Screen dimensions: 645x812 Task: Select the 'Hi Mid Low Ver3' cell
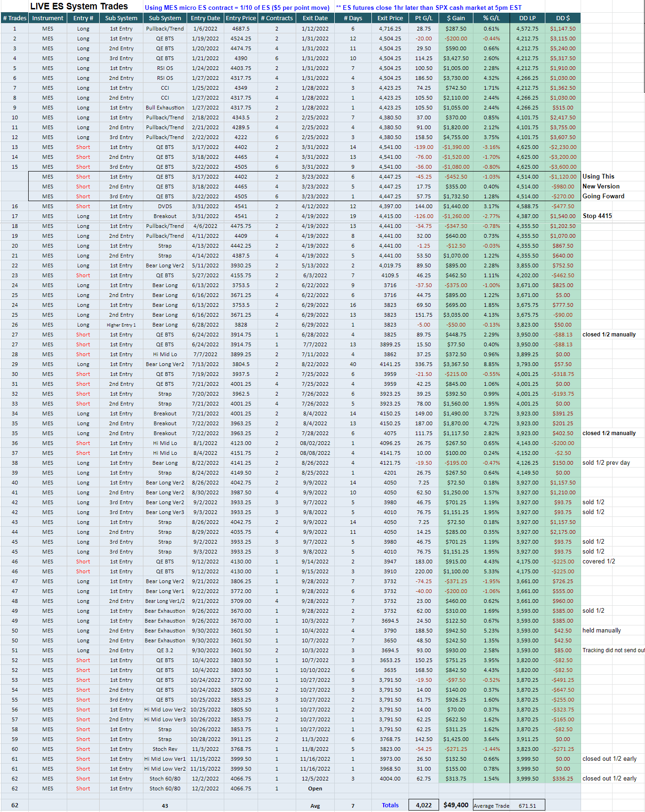click(165, 720)
